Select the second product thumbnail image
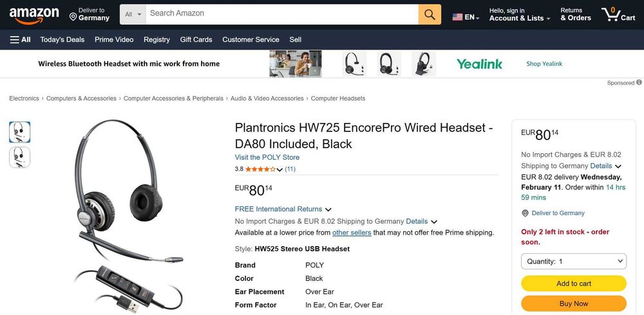The width and height of the screenshot is (644, 315). point(19,157)
